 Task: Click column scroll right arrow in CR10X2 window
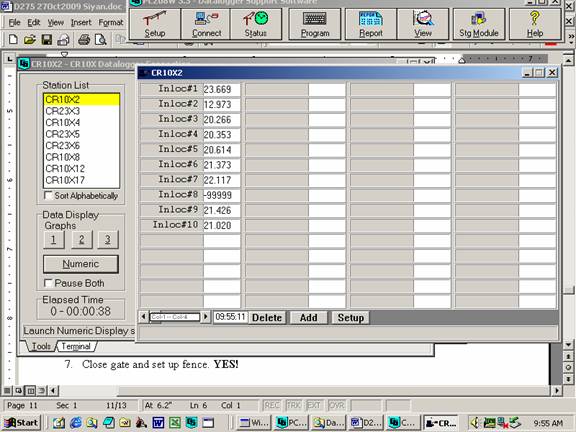click(x=206, y=317)
